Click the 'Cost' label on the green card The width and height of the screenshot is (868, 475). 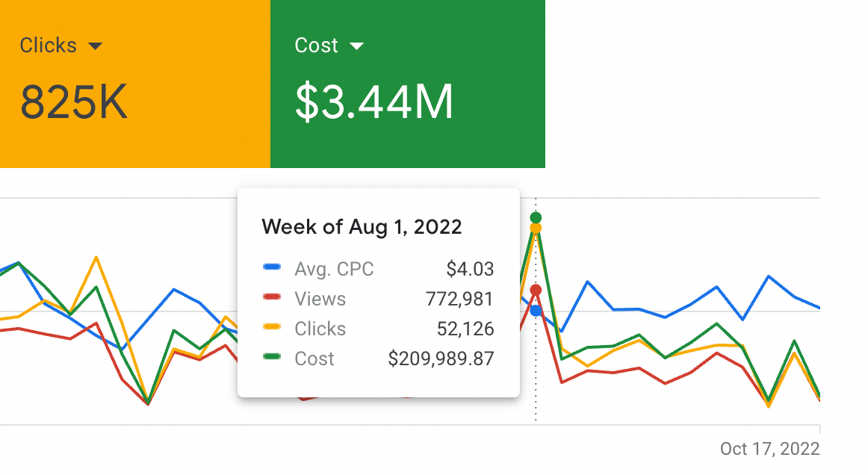pos(317,46)
